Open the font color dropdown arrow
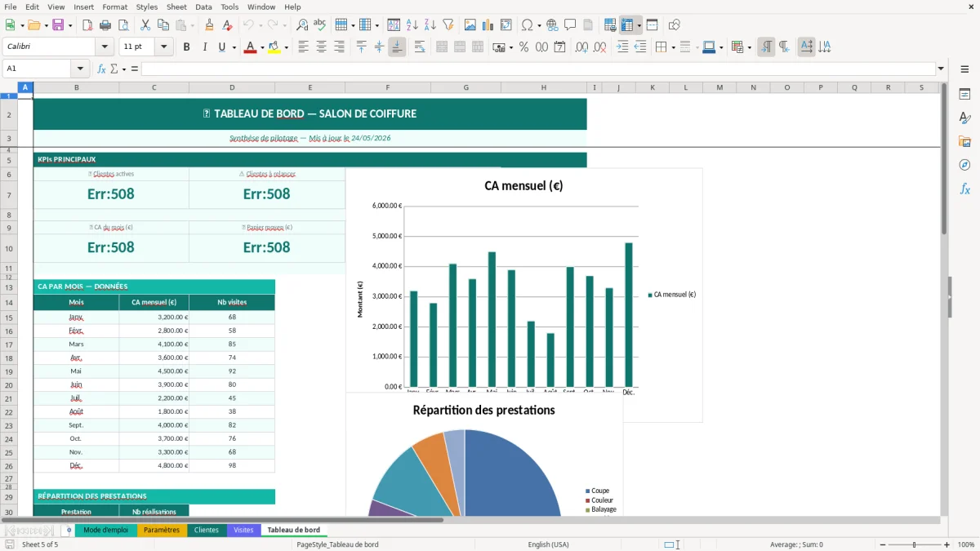 click(261, 47)
